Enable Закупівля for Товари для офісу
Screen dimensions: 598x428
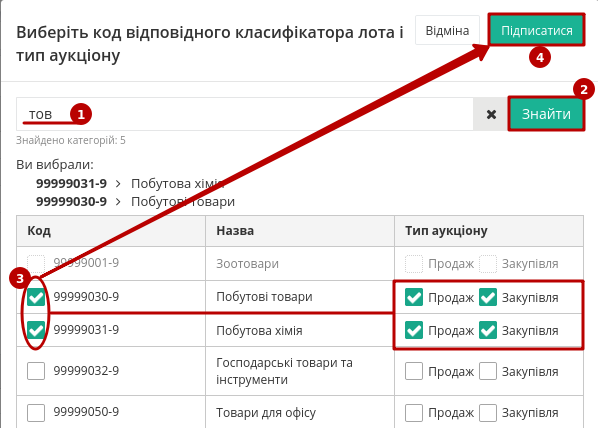[488, 412]
